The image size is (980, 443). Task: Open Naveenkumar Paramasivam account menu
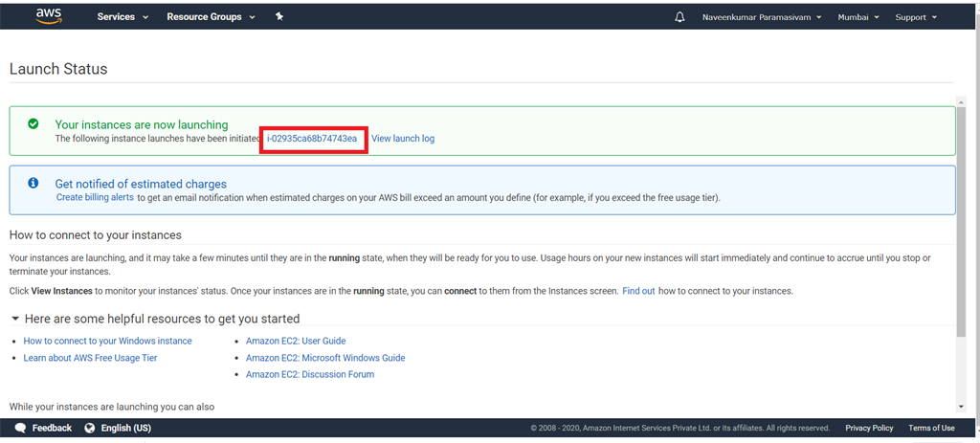click(761, 17)
